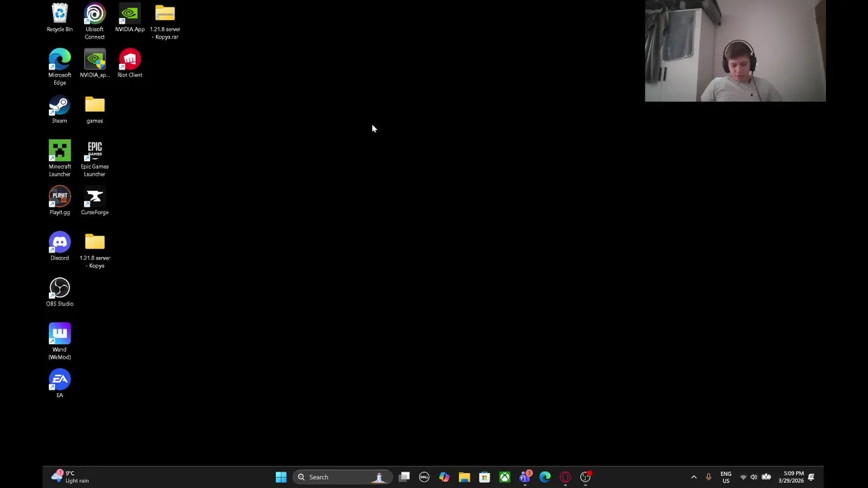Open the weather widget showing Light rain
868x488 pixels.
pos(71,477)
